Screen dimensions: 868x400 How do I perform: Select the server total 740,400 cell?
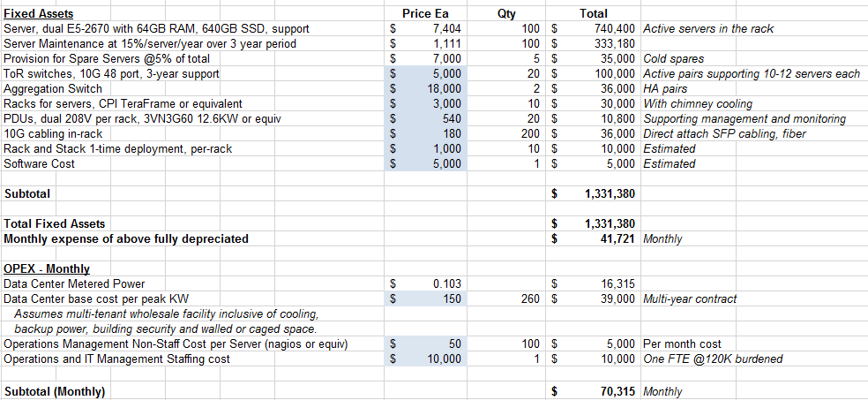(x=594, y=29)
